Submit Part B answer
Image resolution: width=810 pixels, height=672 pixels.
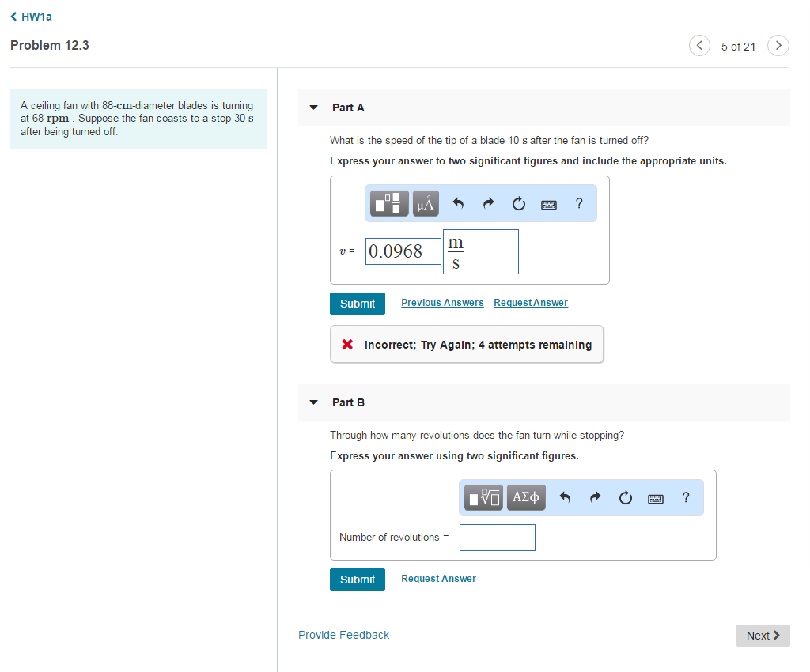coord(358,580)
